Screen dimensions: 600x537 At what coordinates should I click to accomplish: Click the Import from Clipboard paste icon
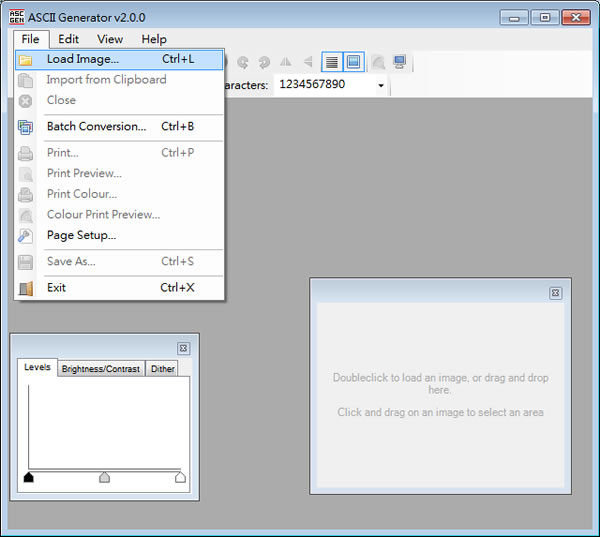pyautogui.click(x=25, y=80)
